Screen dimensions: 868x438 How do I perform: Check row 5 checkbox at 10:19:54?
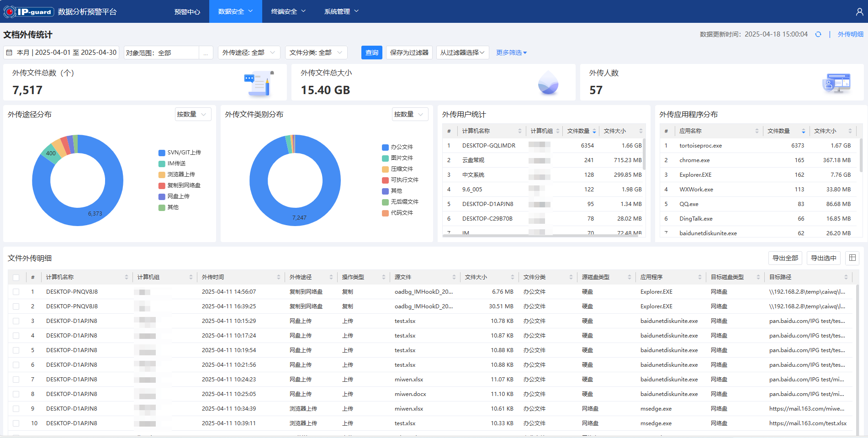[x=16, y=350]
